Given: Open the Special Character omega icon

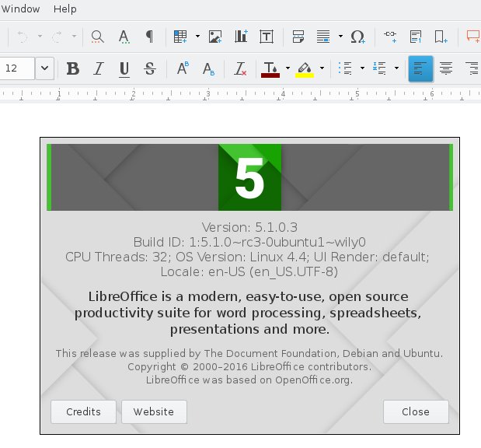Looking at the screenshot, I should [x=357, y=37].
